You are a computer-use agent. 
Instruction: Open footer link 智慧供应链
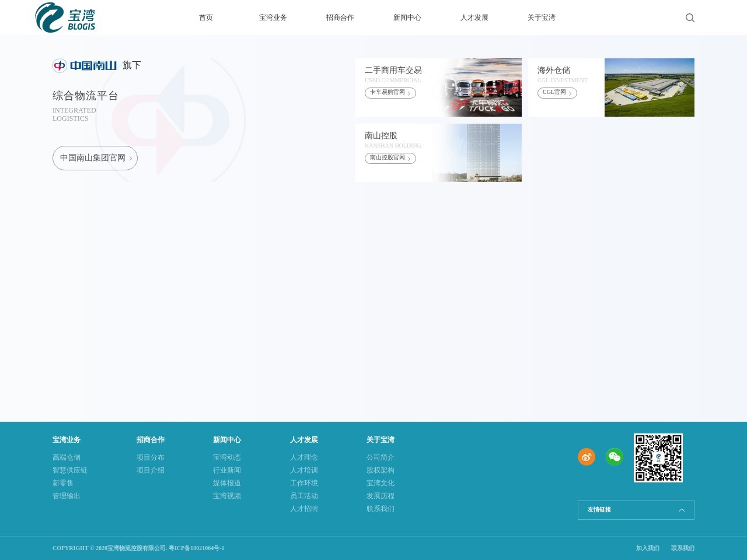pos(70,470)
